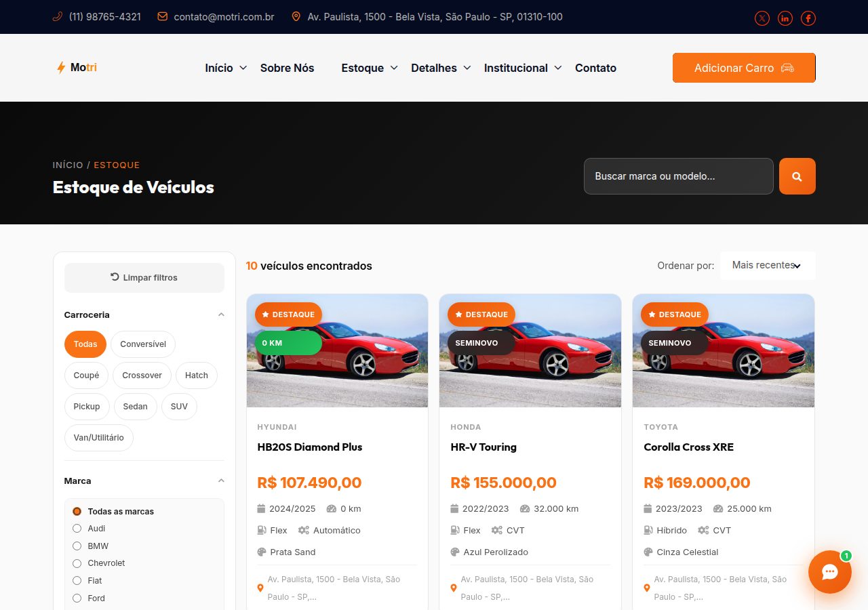Open the HR-V Touring listing title

(484, 447)
